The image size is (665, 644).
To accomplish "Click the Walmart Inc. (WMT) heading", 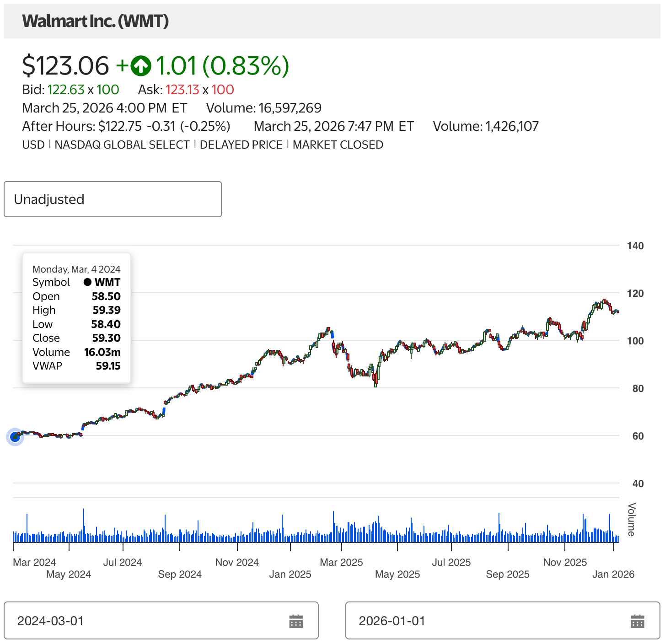I will (96, 21).
